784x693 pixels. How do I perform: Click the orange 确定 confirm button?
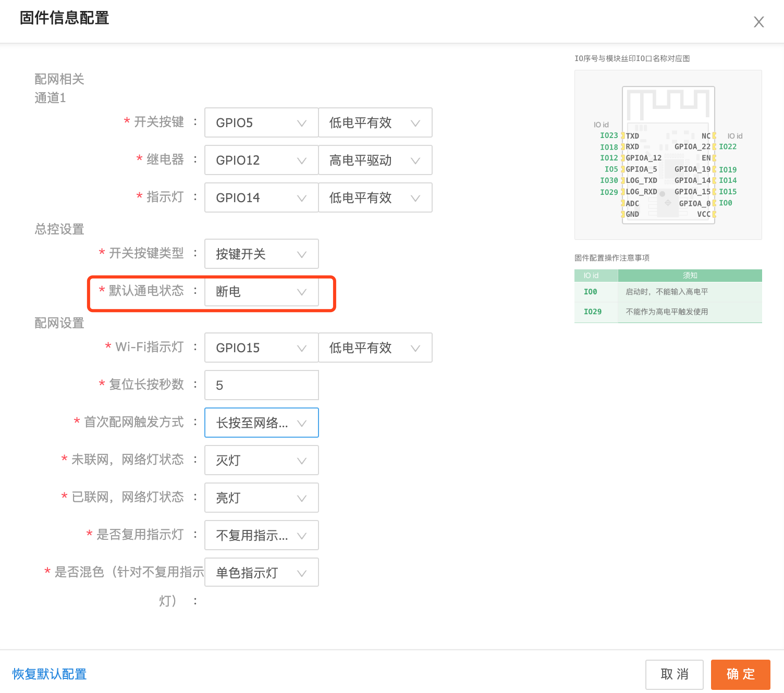pos(740,675)
